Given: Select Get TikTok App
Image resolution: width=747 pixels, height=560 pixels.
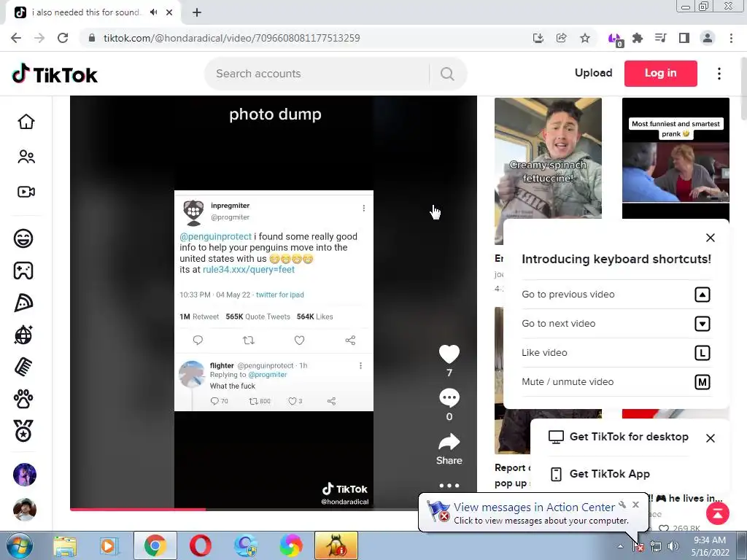Looking at the screenshot, I should point(600,474).
